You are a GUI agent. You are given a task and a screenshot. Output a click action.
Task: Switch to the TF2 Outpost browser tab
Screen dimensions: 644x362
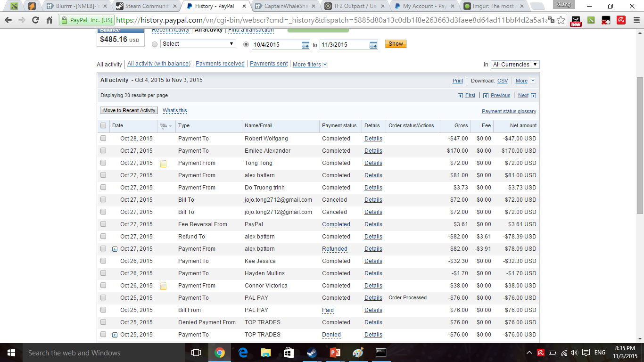354,6
